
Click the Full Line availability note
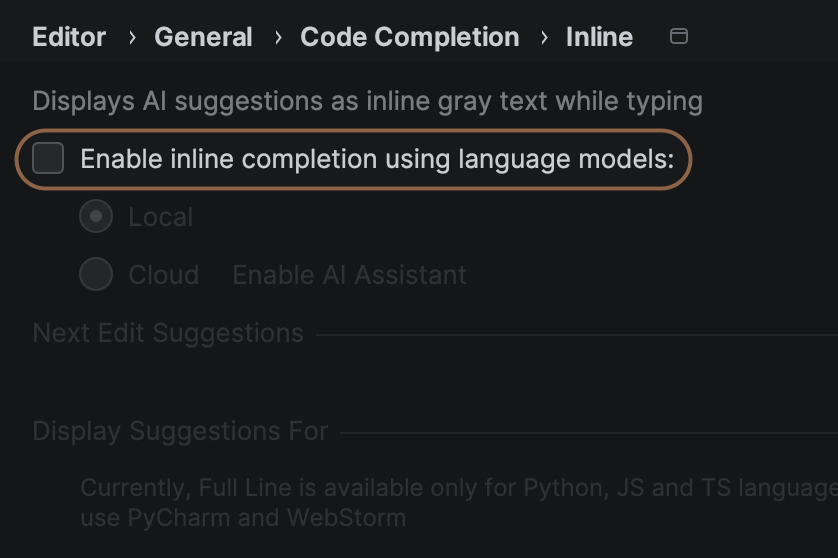tap(459, 488)
